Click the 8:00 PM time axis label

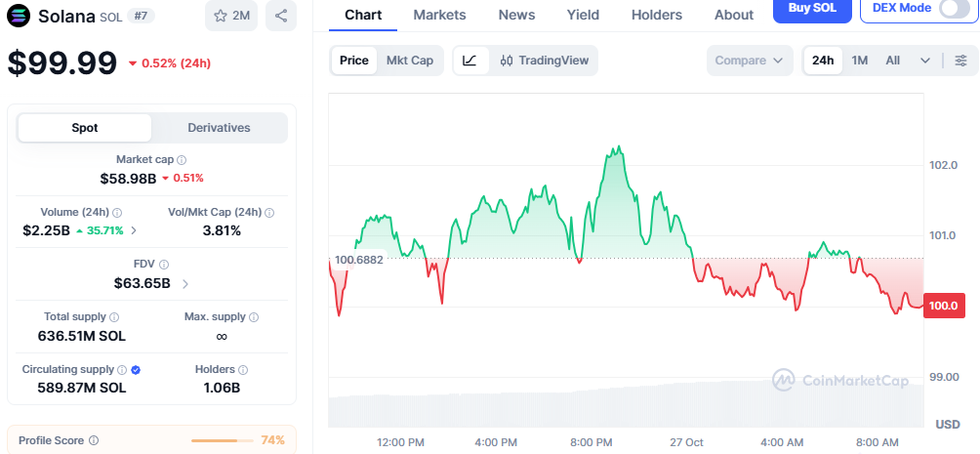tap(591, 442)
